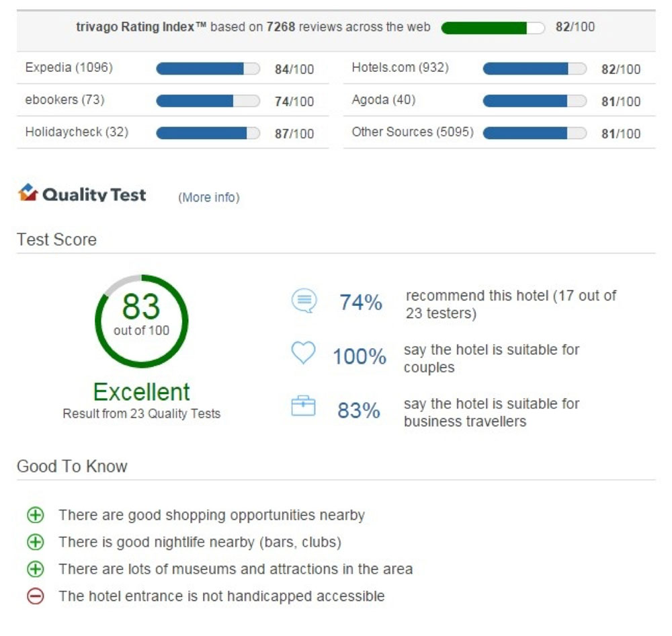
Task: Click the Quality Test logo icon
Action: point(28,190)
